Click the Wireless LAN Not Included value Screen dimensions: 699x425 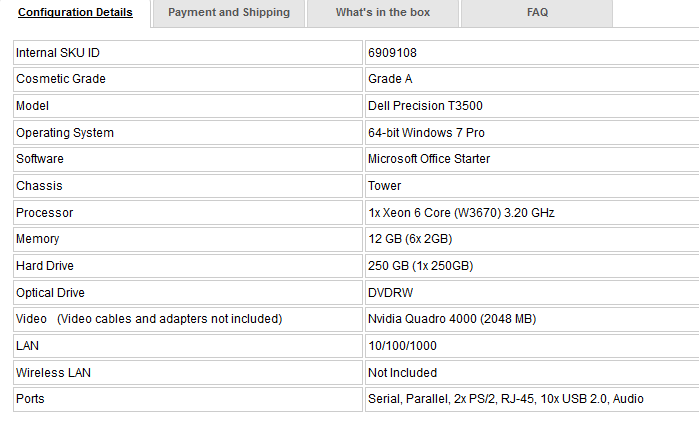[x=403, y=372]
